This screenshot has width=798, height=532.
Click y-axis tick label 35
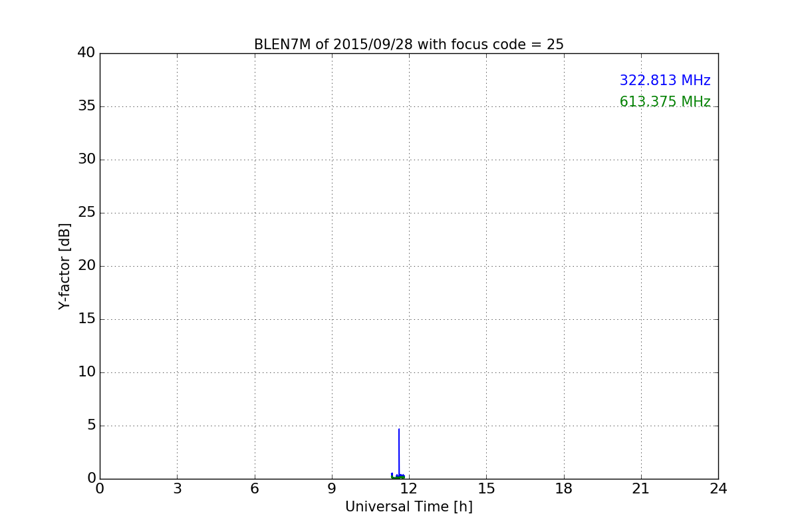86,106
